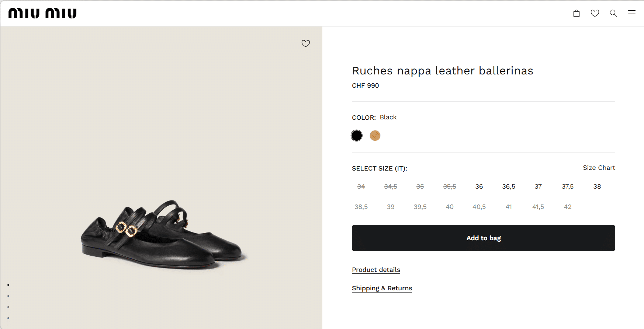The height and width of the screenshot is (329, 644).
Task: Choose size 37
Action: pyautogui.click(x=538, y=186)
